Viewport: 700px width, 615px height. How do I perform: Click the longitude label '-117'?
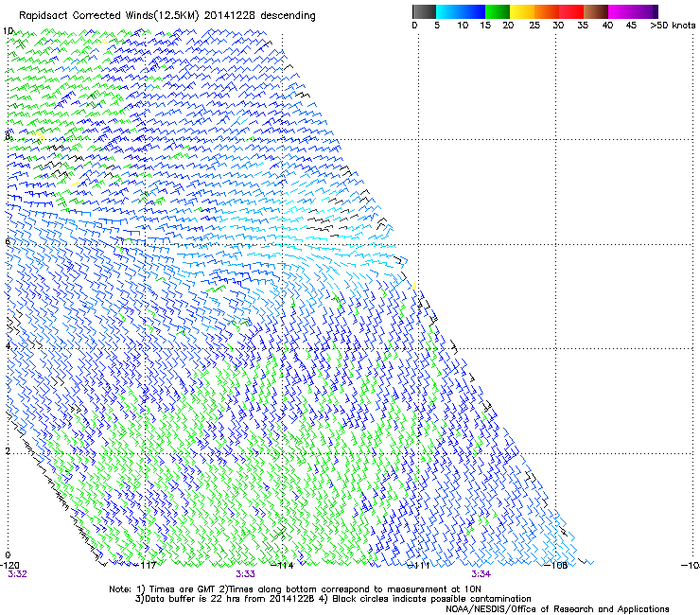(x=146, y=565)
